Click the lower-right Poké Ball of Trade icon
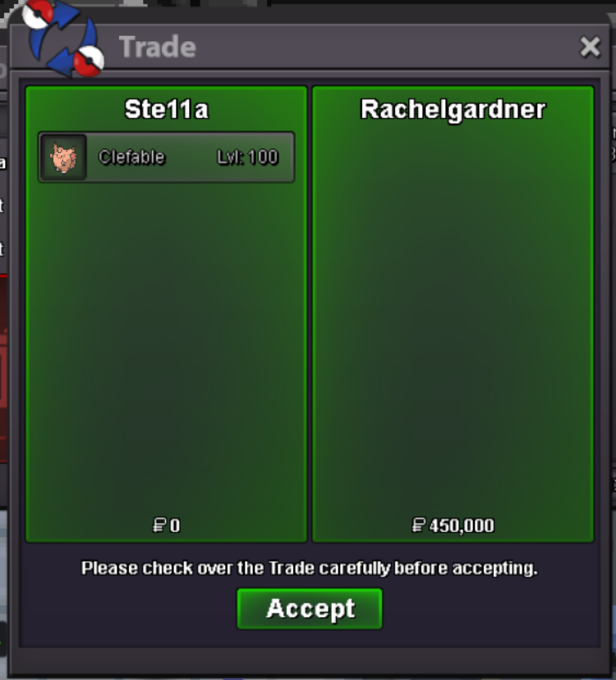Viewport: 616px width, 680px height. click(89, 61)
